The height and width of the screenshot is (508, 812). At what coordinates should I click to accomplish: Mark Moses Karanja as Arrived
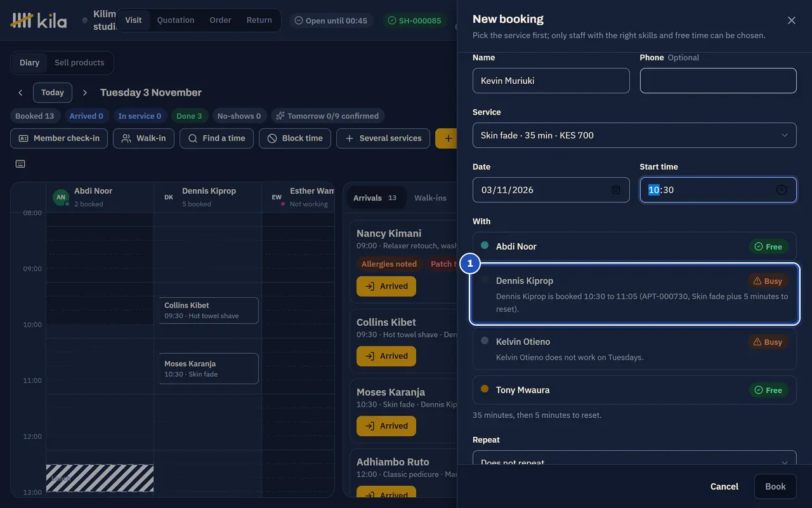(x=386, y=426)
